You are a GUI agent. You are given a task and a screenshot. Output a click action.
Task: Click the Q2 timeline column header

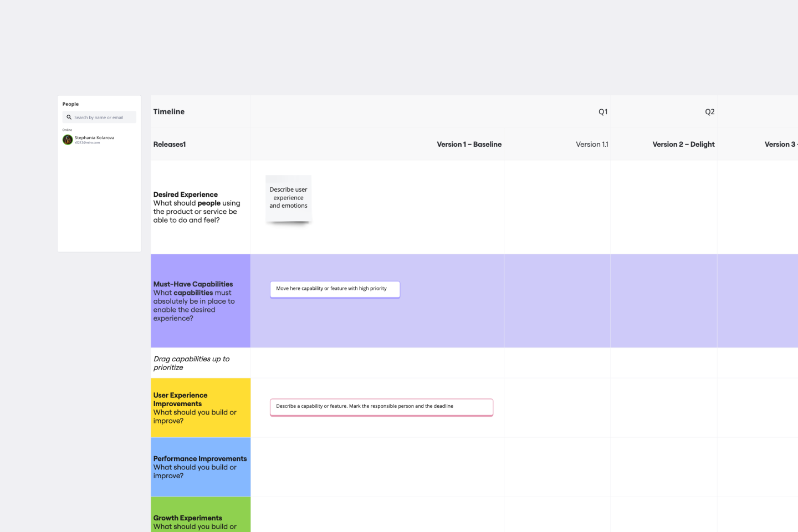click(x=709, y=112)
